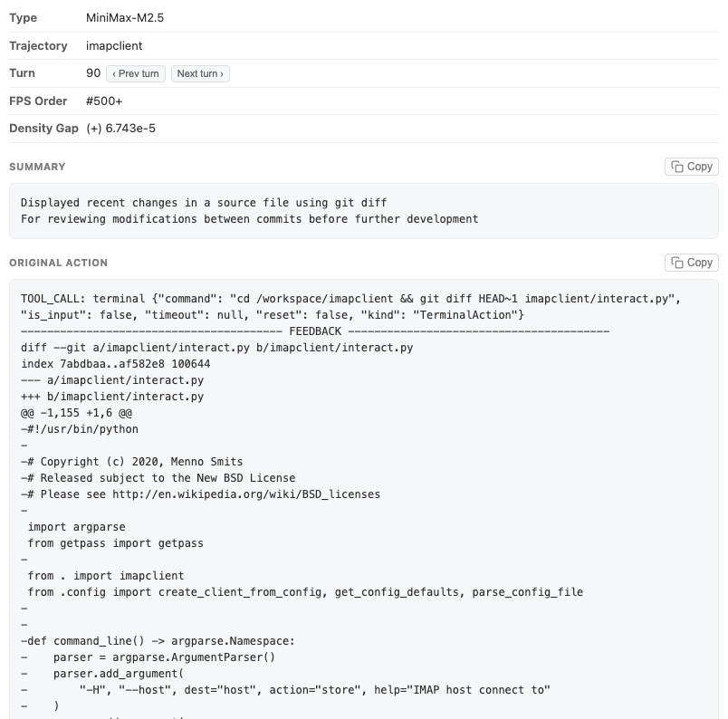The image size is (728, 719).
Task: Click the FEEDBACK separator line
Action: (314, 331)
